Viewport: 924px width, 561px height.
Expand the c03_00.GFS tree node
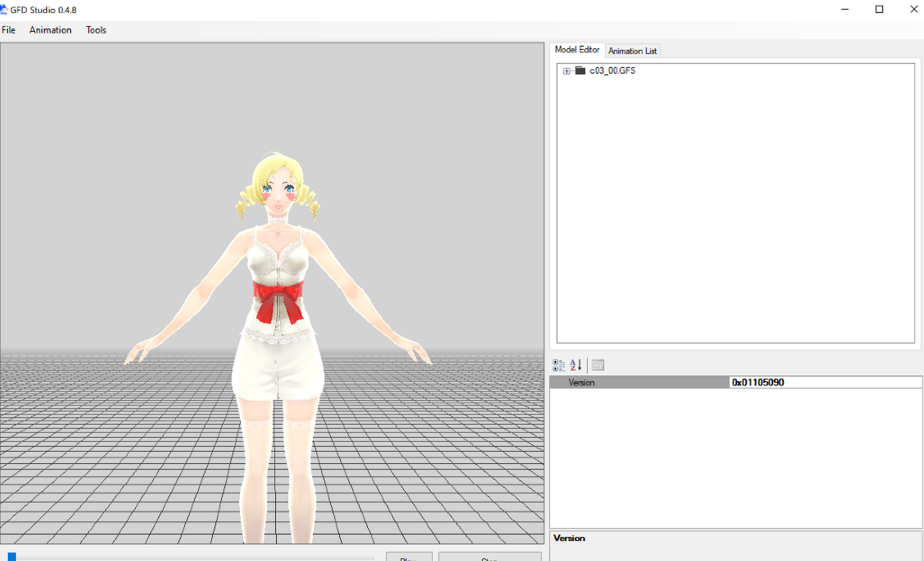click(x=567, y=71)
